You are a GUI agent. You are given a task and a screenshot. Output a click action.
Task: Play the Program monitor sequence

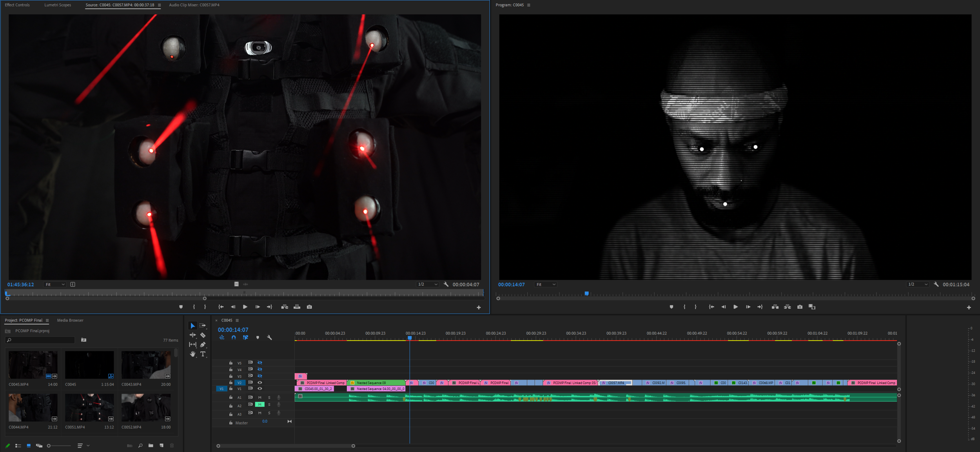tap(735, 307)
